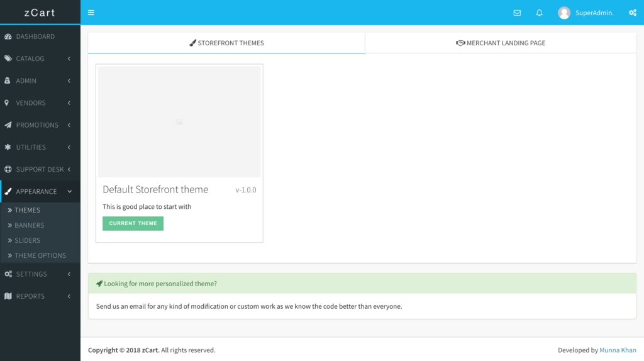Open the notifications bell icon

(x=539, y=13)
